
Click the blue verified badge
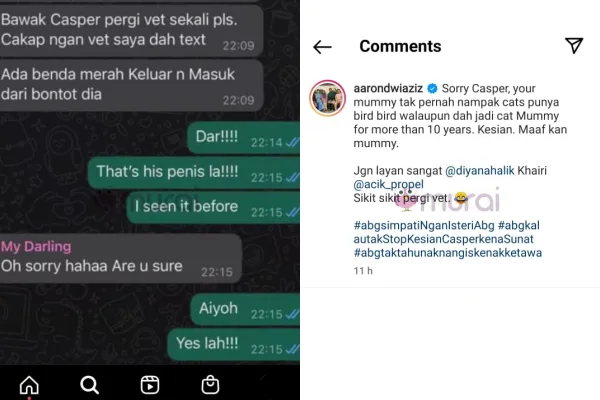click(432, 88)
